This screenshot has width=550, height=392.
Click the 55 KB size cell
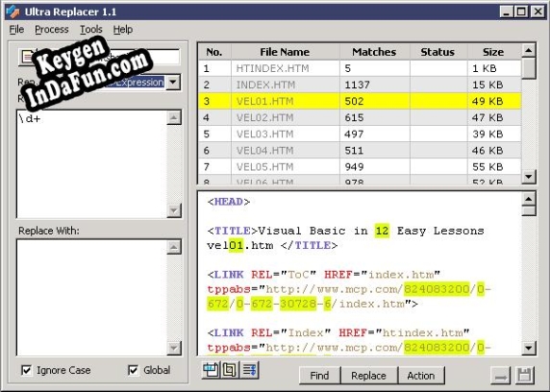point(494,167)
